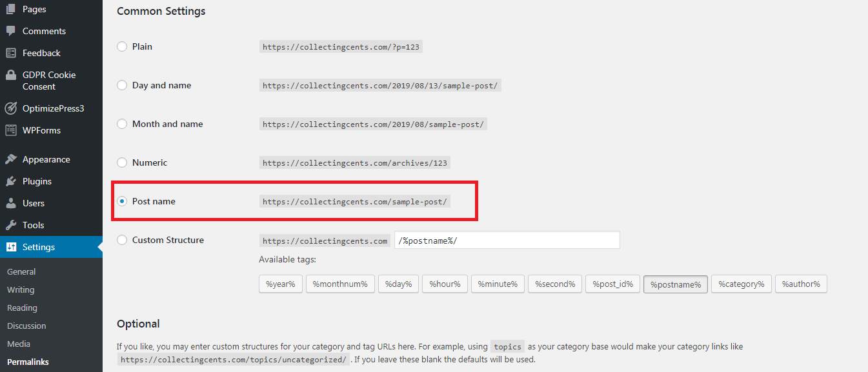
Task: Go to Permalinks settings submenu
Action: point(28,362)
